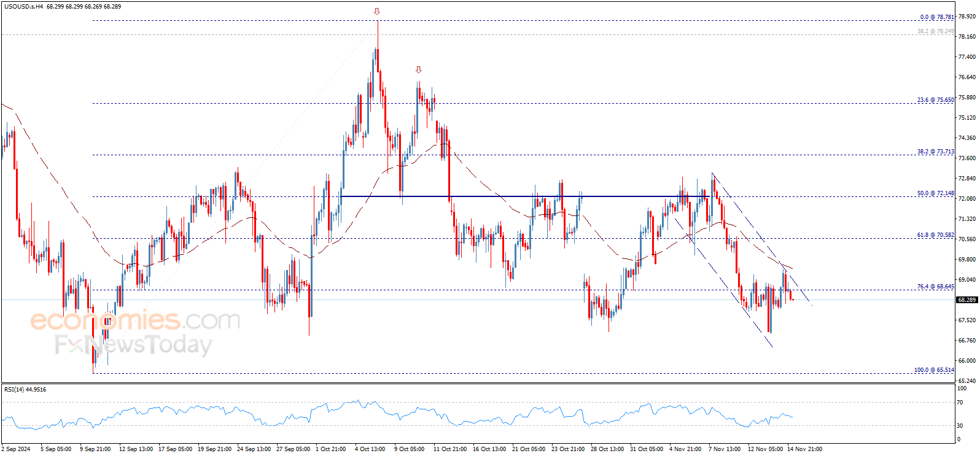Click the 74.360 price axis label

pyautogui.click(x=967, y=138)
